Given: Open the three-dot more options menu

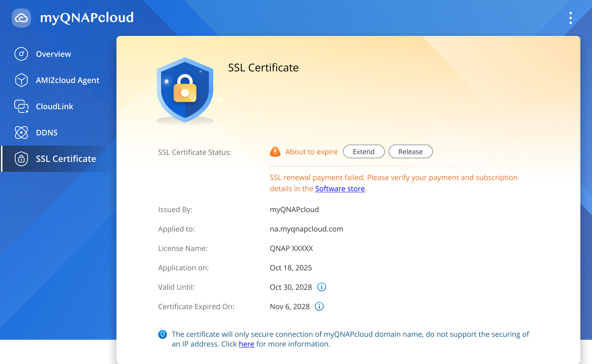Looking at the screenshot, I should [570, 18].
